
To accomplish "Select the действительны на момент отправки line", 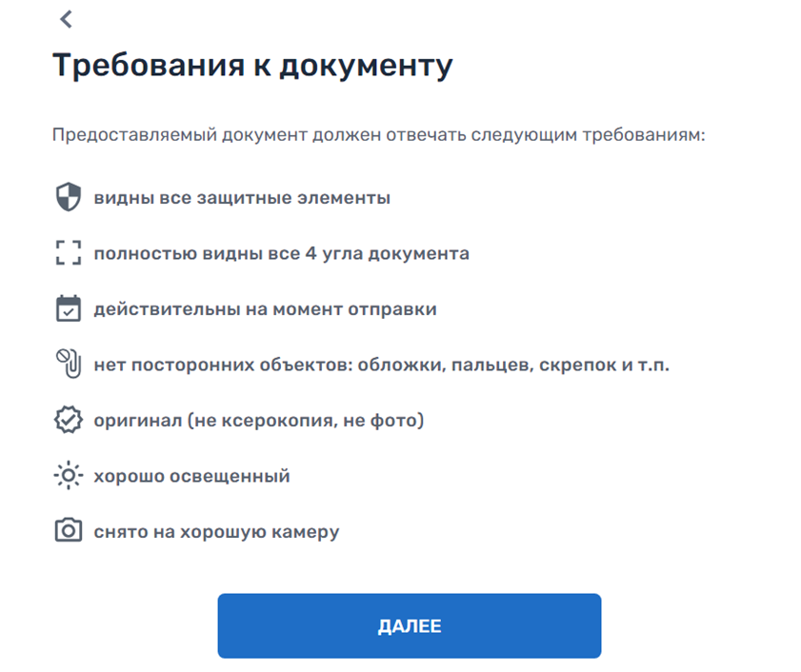I will (265, 308).
